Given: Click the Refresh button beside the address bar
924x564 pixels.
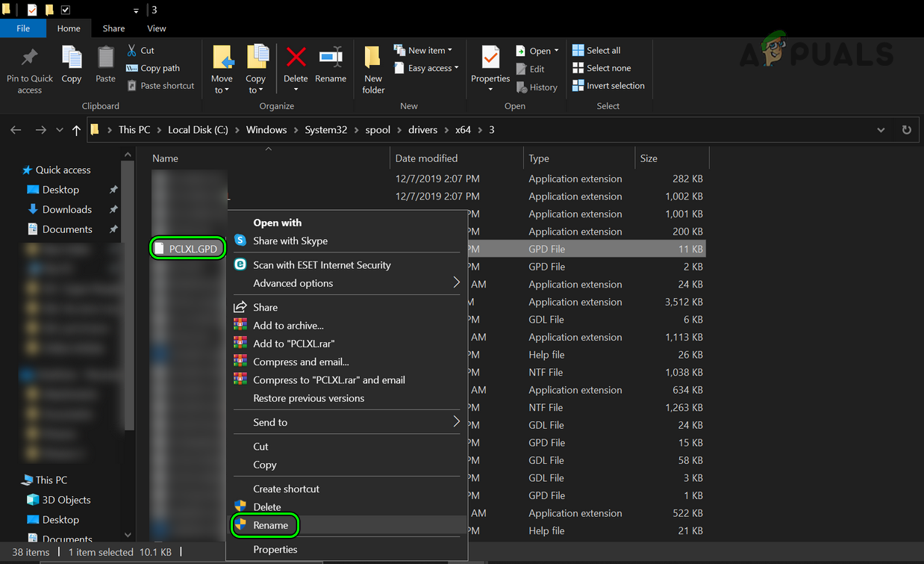Looking at the screenshot, I should (906, 130).
